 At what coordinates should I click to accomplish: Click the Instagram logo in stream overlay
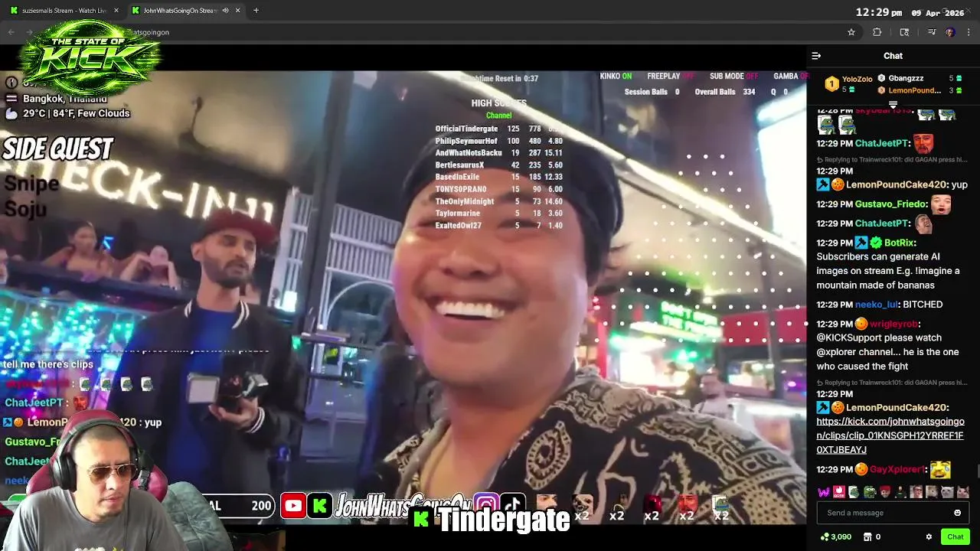(486, 506)
